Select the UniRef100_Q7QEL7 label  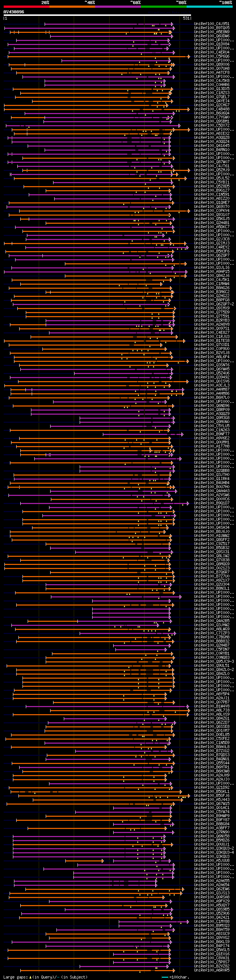tap(212, 97)
